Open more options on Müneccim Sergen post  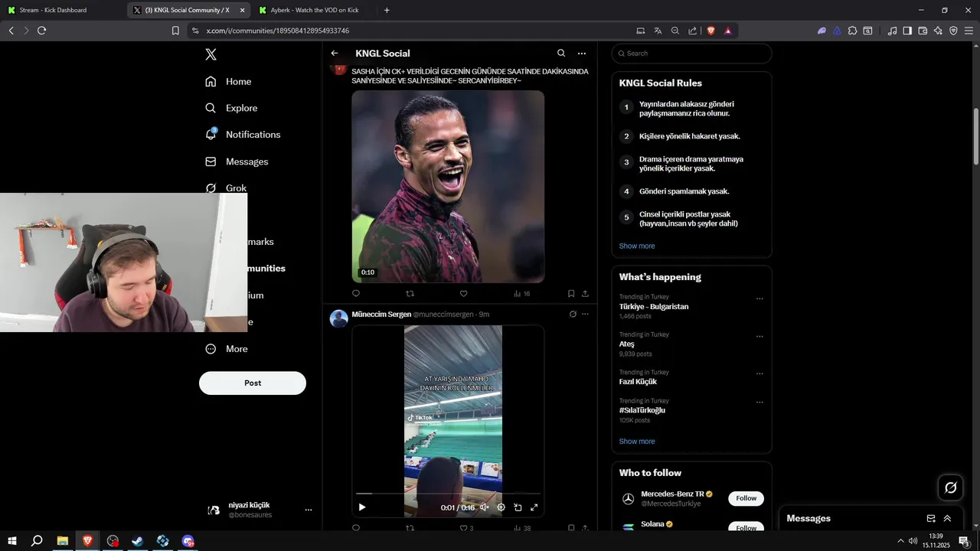pos(585,314)
